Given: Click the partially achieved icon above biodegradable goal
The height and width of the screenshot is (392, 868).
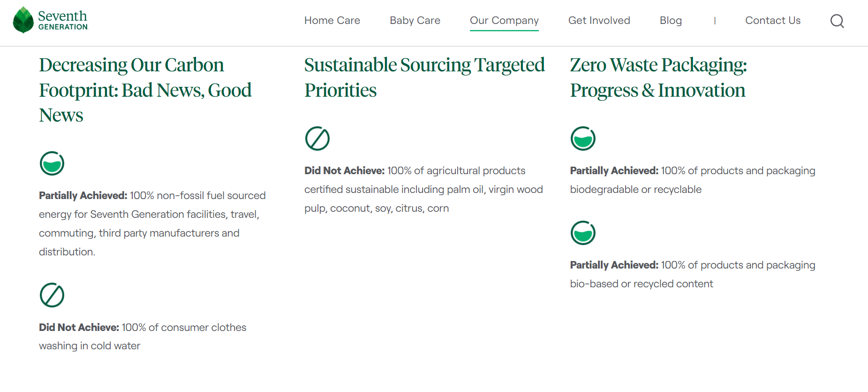Looking at the screenshot, I should [583, 138].
